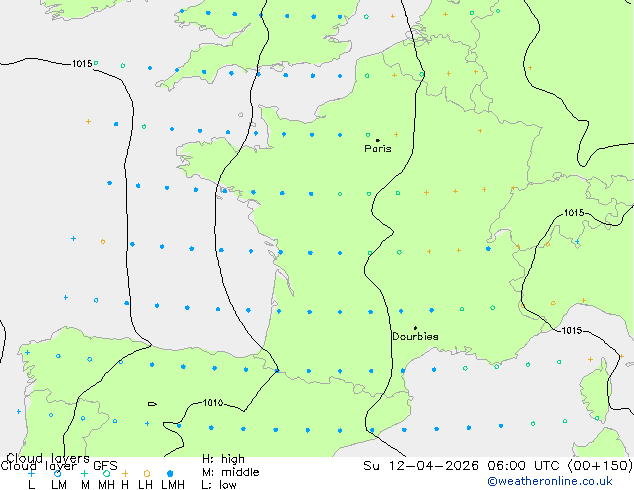Click the 1015 isobar label over the Atlantic
Image resolution: width=634 pixels, height=490 pixels.
point(82,64)
